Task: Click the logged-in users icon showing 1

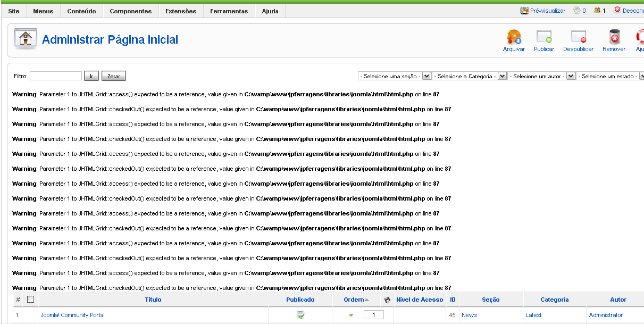Action: click(597, 10)
